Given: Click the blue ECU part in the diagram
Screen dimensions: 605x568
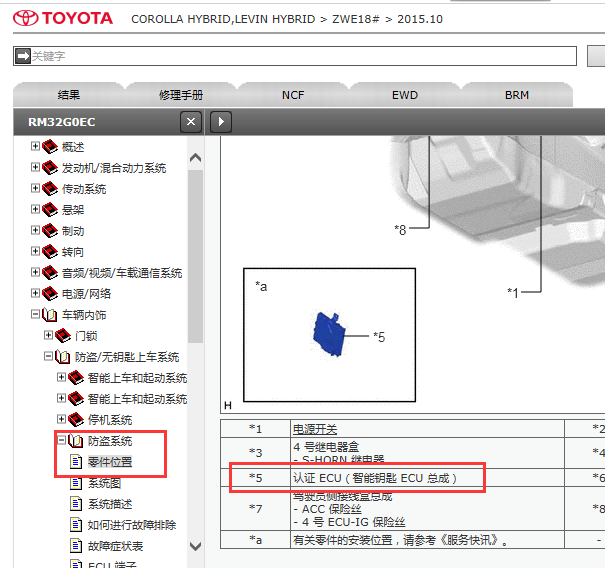Looking at the screenshot, I should point(329,334).
